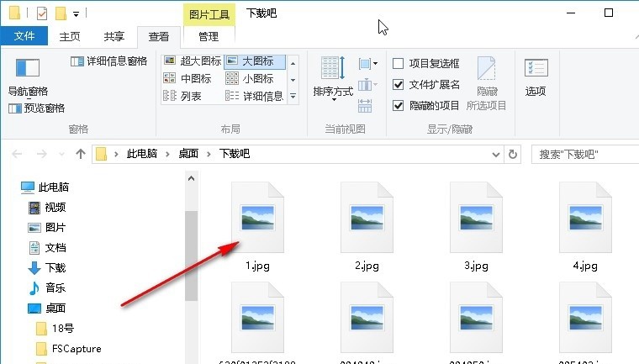Choose 小图标 layout
Viewport: 639px width, 364px height.
250,78
